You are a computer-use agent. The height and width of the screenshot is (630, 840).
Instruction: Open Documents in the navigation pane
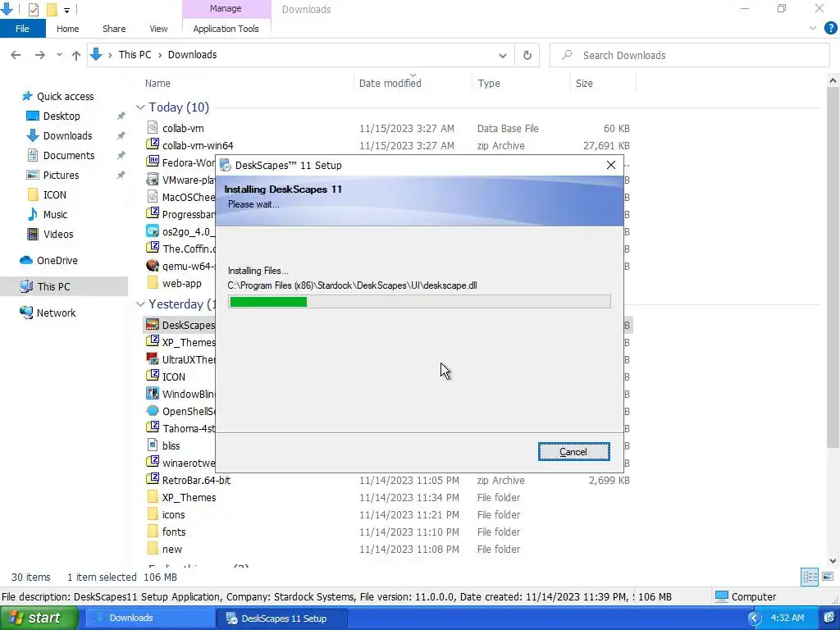pos(69,155)
